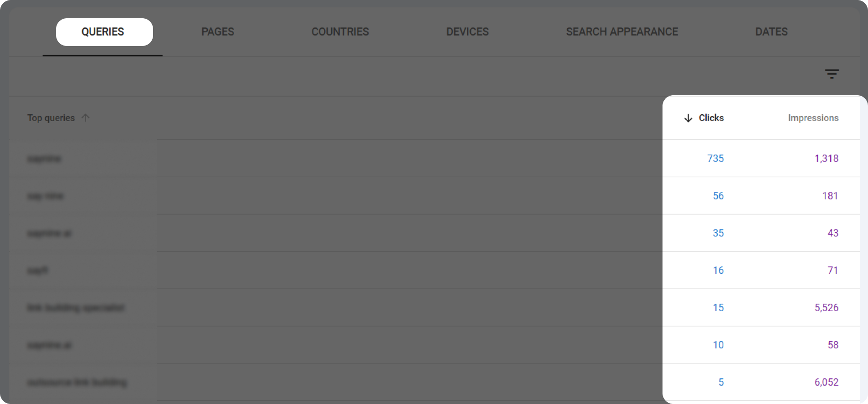Select the Devices tab
The image size is (868, 404).
[x=467, y=32]
